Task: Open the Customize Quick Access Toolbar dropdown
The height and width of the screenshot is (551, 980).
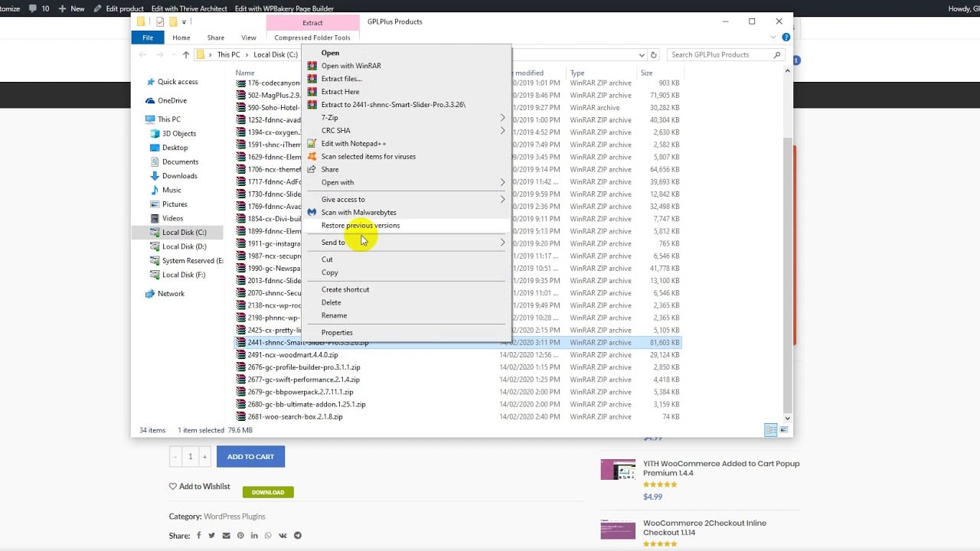Action: click(x=185, y=22)
